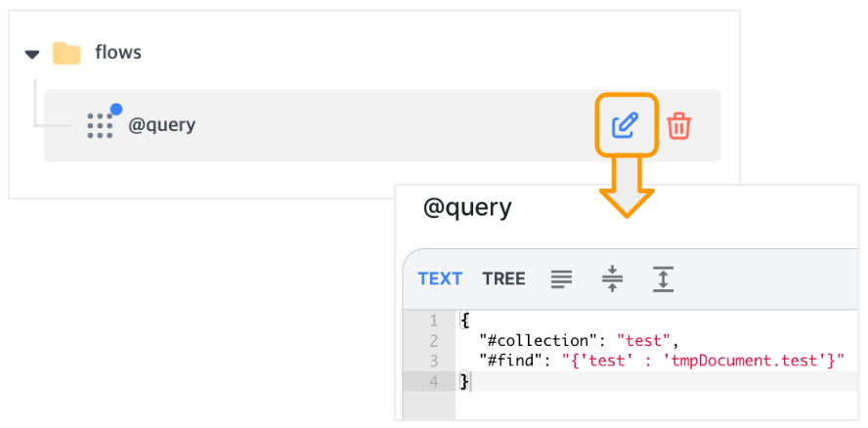
Task: Open the edit pencil icon for @query
Action: pyautogui.click(x=626, y=125)
